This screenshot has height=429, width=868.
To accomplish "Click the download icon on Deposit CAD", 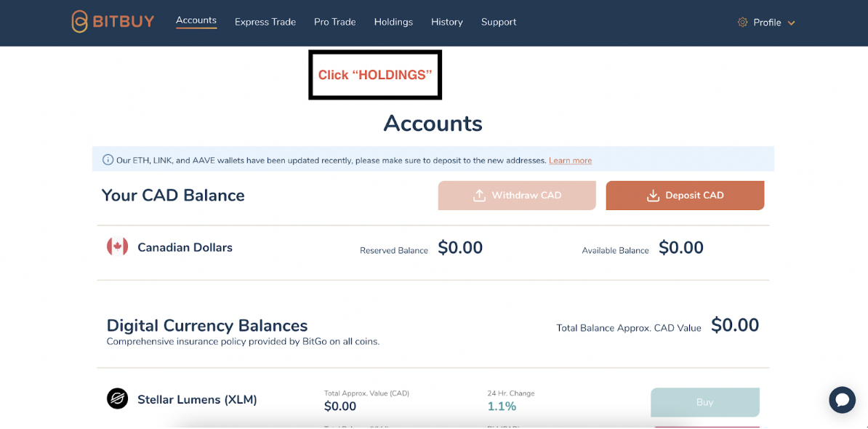I will 653,196.
